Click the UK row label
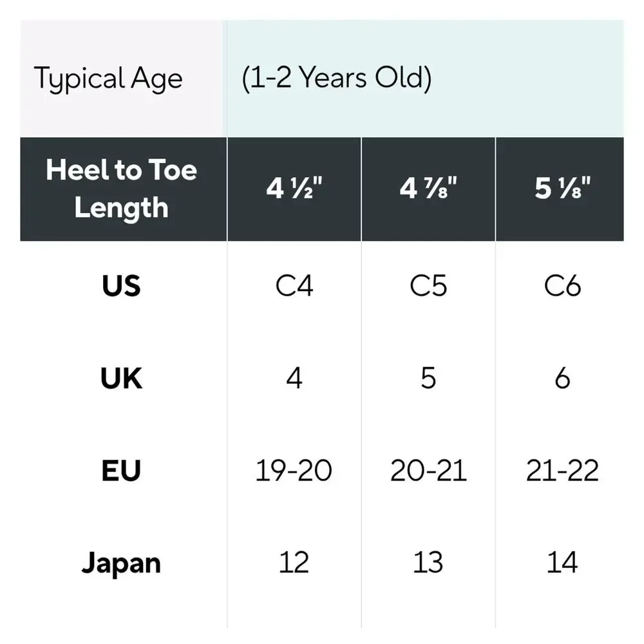The height and width of the screenshot is (644, 644). pos(122,378)
